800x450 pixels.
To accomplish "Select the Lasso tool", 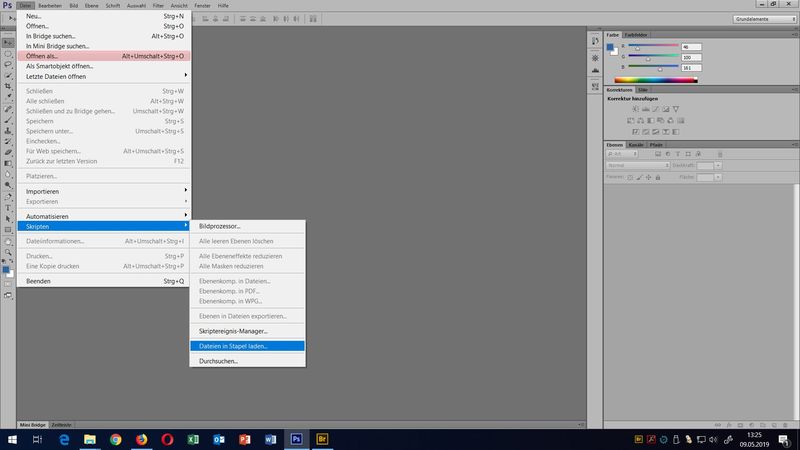I will coord(7,65).
